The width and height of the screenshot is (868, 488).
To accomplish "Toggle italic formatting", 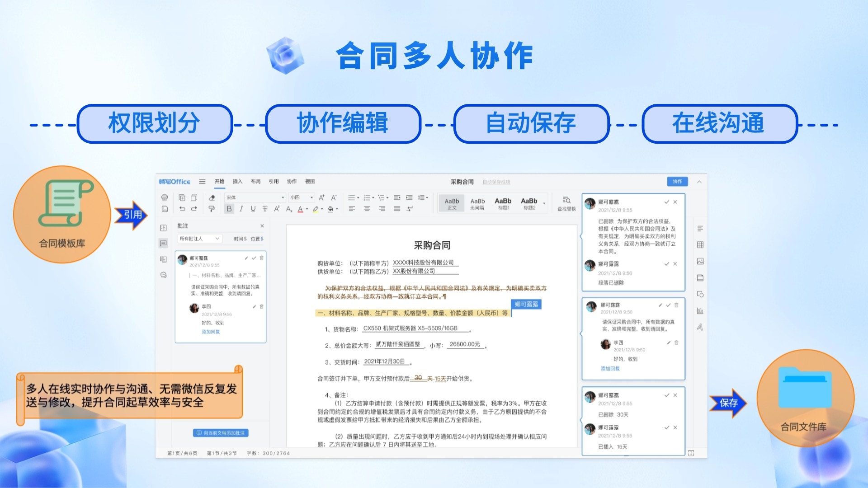I will (x=241, y=209).
